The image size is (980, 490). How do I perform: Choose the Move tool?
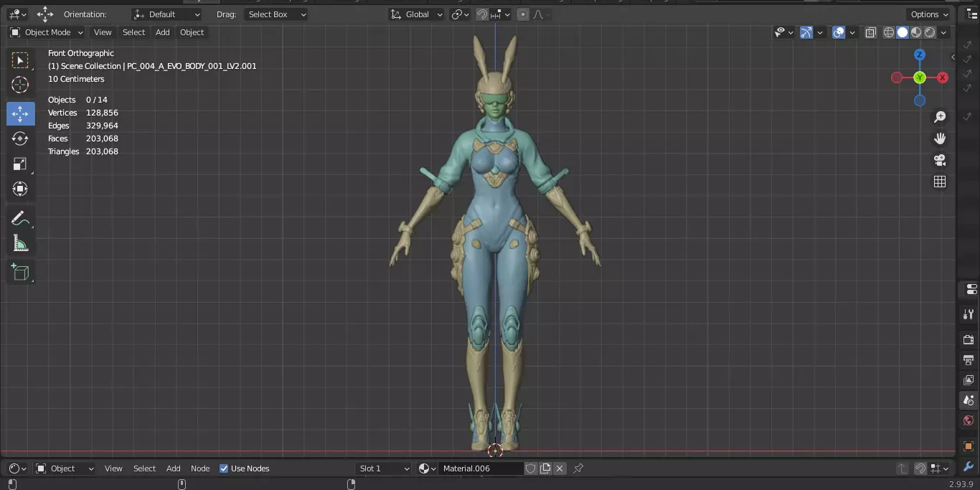pos(20,113)
